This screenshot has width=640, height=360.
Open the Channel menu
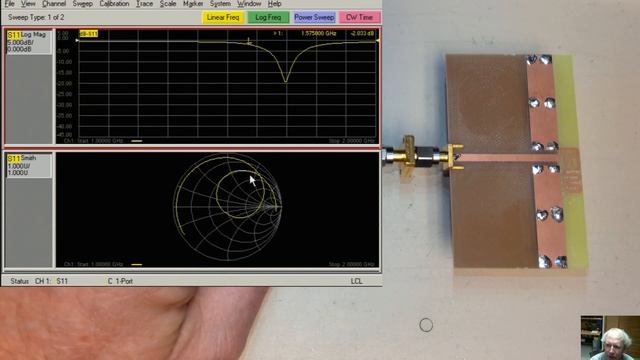54,4
